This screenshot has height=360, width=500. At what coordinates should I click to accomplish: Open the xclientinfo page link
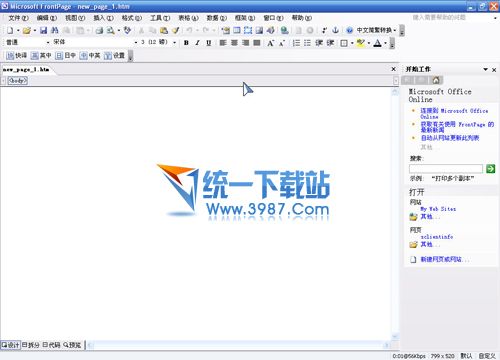(437, 237)
